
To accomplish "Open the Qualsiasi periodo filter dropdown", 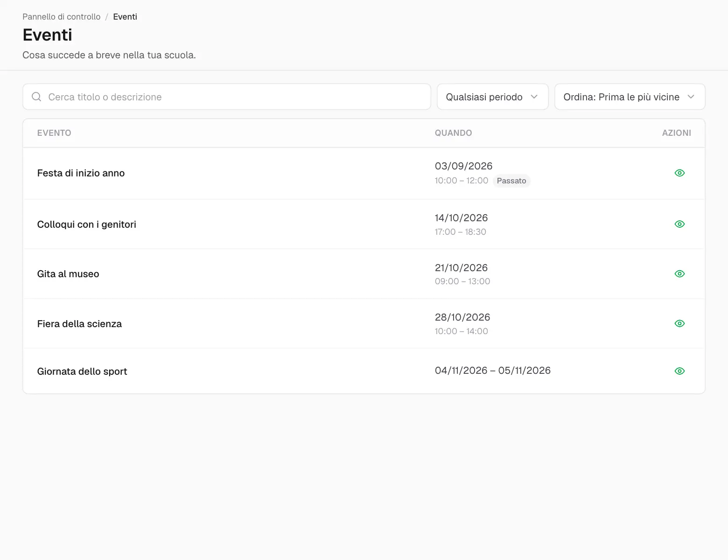I will 492,97.
